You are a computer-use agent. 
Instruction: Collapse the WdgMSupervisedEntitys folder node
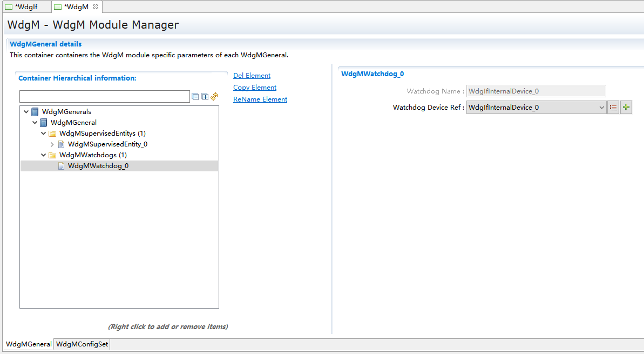[x=44, y=133]
